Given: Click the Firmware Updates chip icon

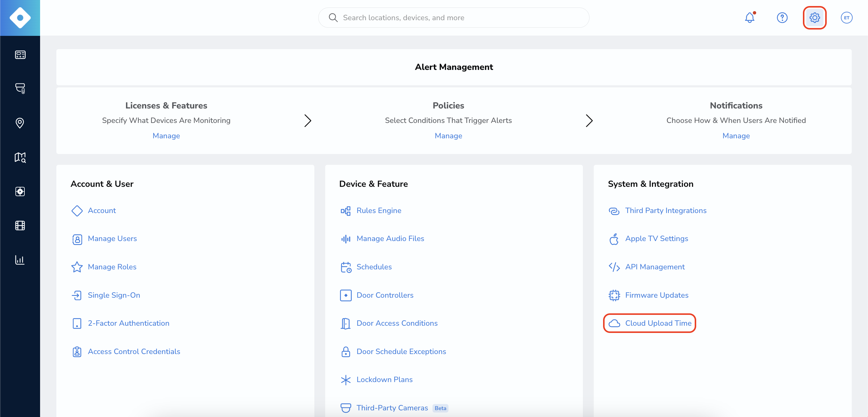Looking at the screenshot, I should [x=614, y=295].
